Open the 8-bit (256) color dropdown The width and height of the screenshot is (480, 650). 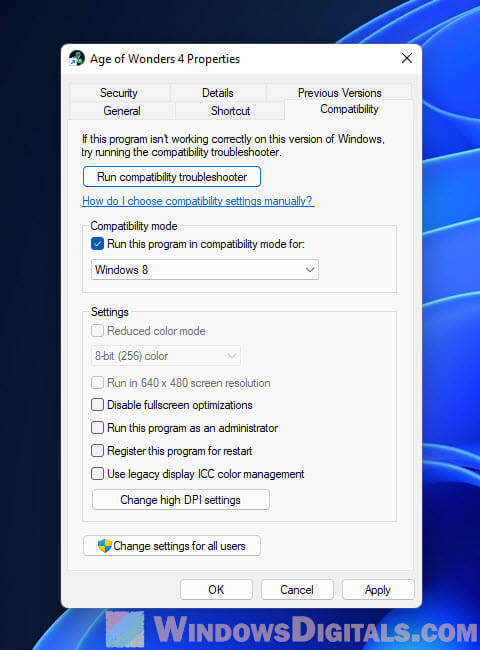165,356
